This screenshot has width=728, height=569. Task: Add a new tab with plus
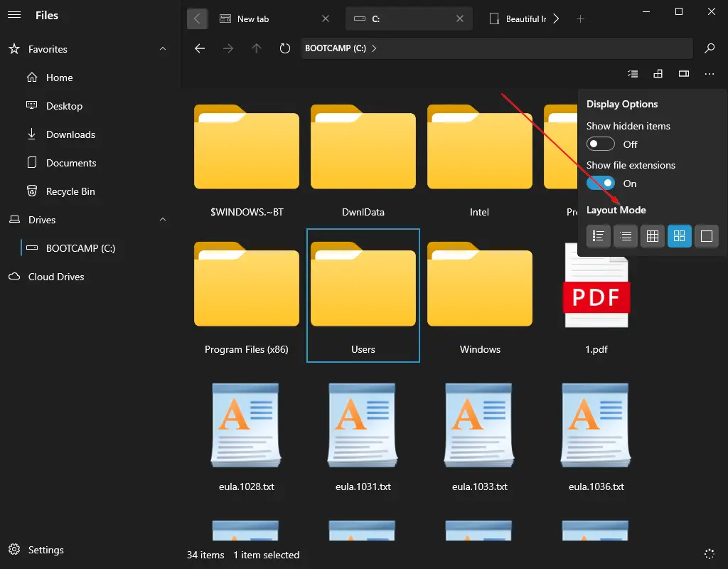point(580,19)
